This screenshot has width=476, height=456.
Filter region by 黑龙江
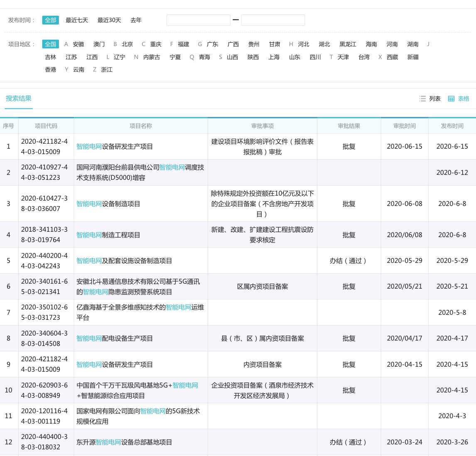tap(348, 44)
